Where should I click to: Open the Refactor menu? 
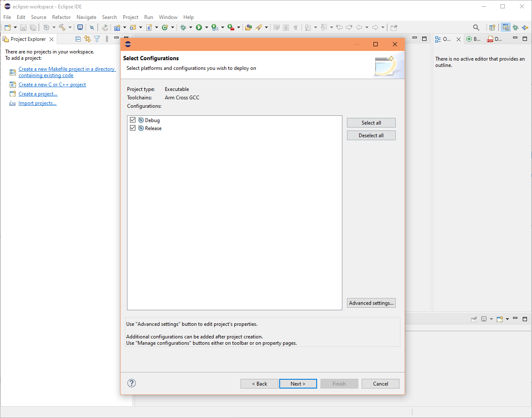pyautogui.click(x=61, y=17)
